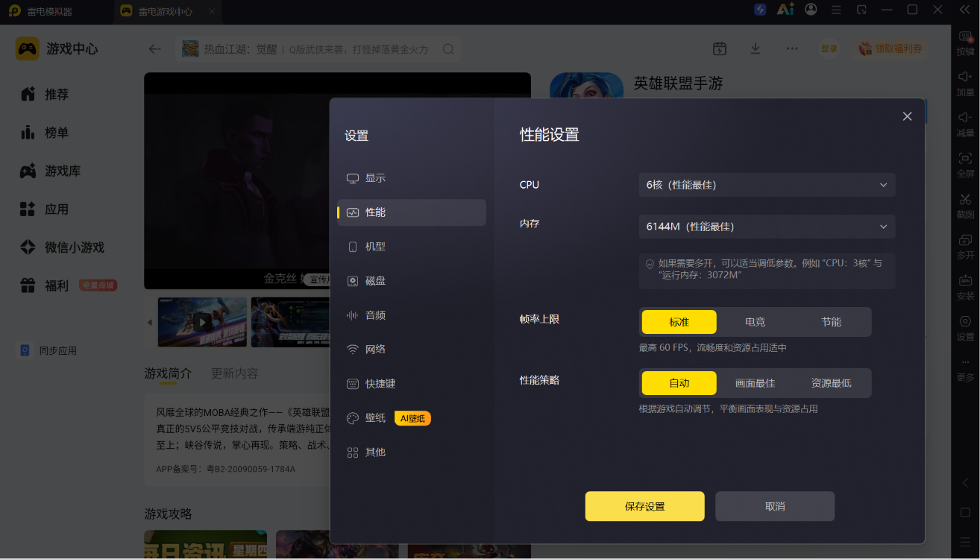The image size is (980, 559).
Task: Click the 领取福利券 button
Action: coord(891,48)
